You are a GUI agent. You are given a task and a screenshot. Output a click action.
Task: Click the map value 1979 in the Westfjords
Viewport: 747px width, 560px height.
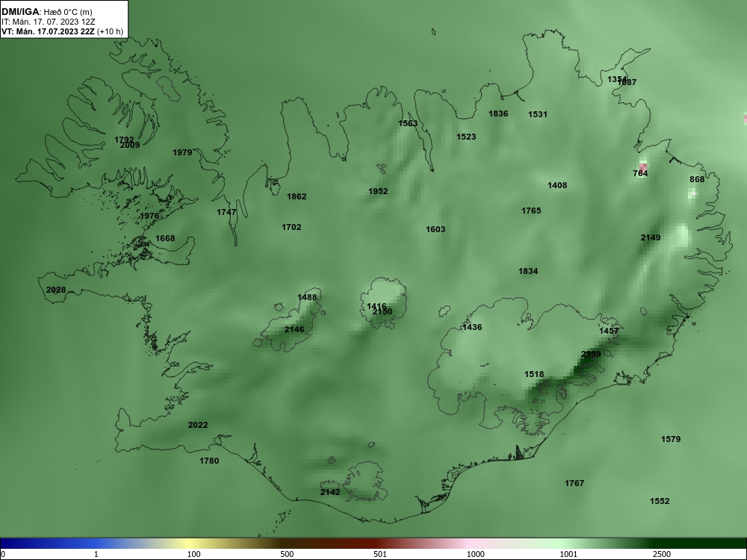tap(182, 152)
